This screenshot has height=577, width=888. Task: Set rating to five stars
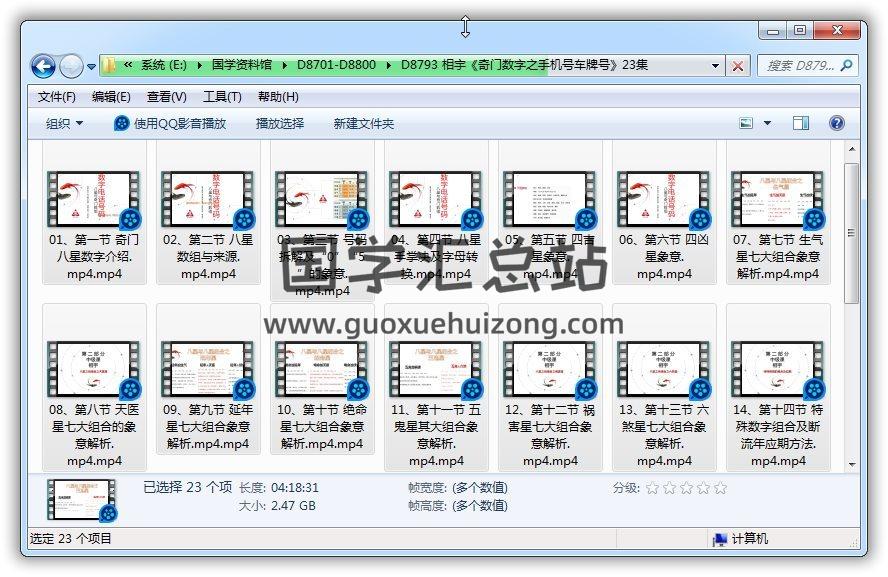(720, 488)
